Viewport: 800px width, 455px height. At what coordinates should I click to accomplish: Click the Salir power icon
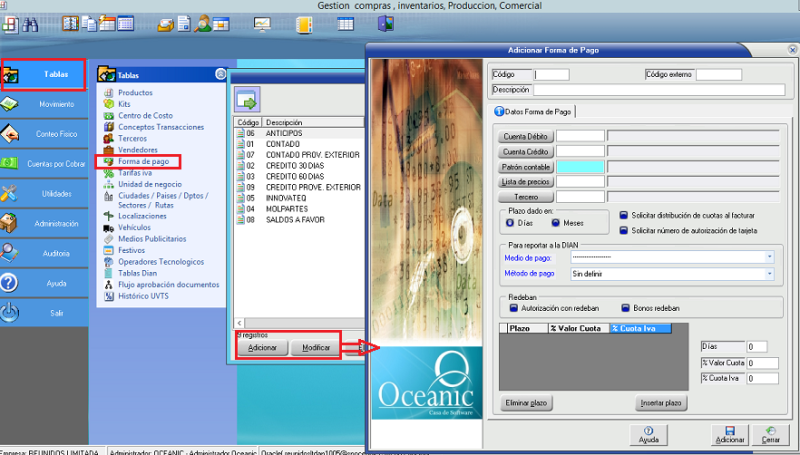(x=10, y=313)
